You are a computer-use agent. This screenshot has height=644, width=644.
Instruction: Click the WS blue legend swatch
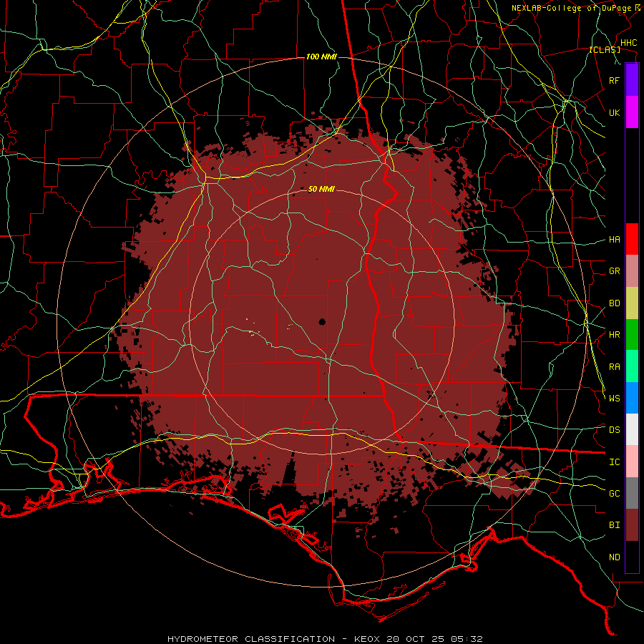[x=632, y=398]
